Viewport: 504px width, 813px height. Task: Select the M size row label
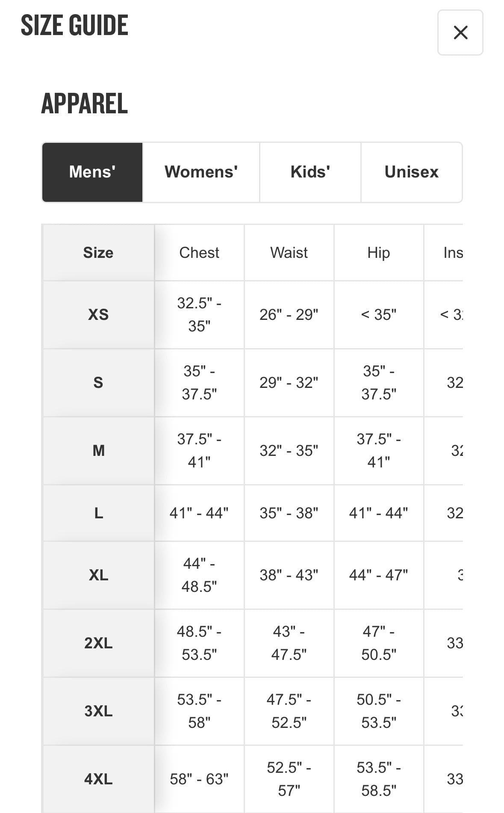(x=98, y=450)
